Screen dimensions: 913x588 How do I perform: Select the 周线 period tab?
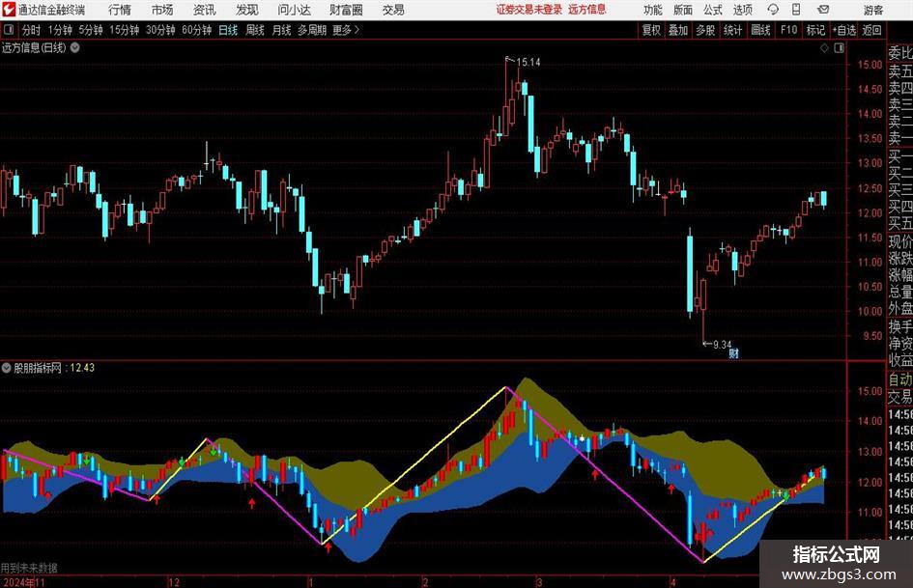pos(255,30)
